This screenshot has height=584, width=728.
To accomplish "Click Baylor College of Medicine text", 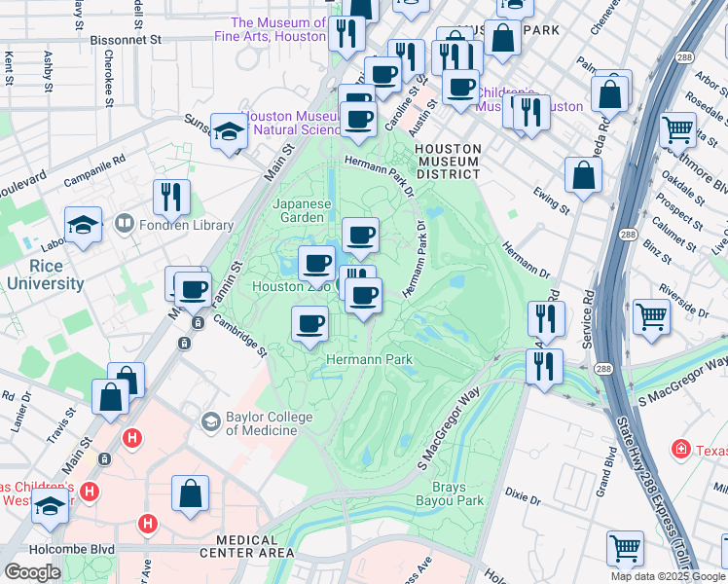I will point(270,423).
